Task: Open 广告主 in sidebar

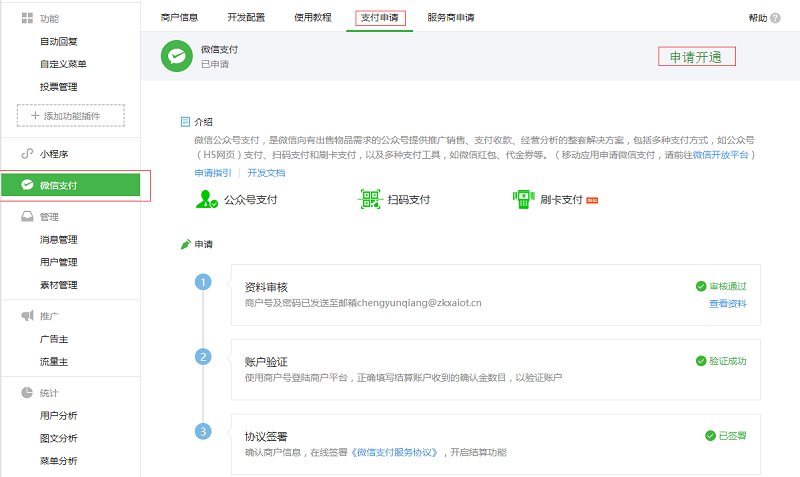Action: click(54, 339)
